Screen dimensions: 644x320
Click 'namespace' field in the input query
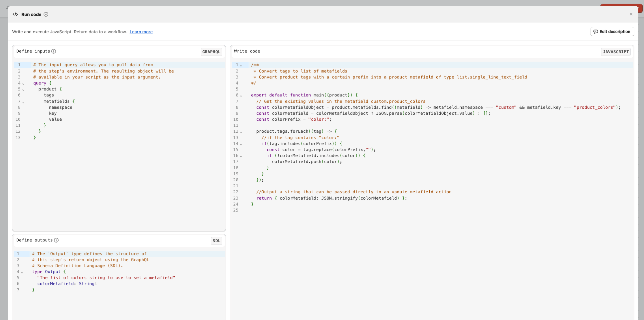(x=61, y=107)
